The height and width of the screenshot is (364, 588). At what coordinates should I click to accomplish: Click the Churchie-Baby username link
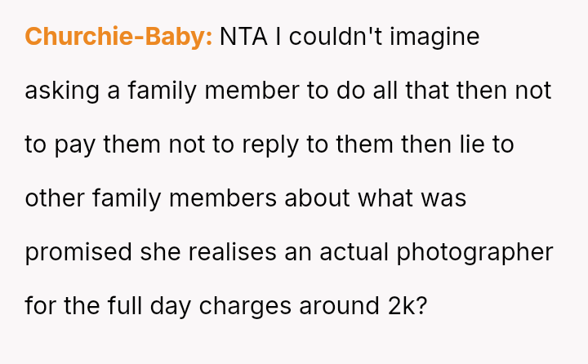(x=118, y=37)
